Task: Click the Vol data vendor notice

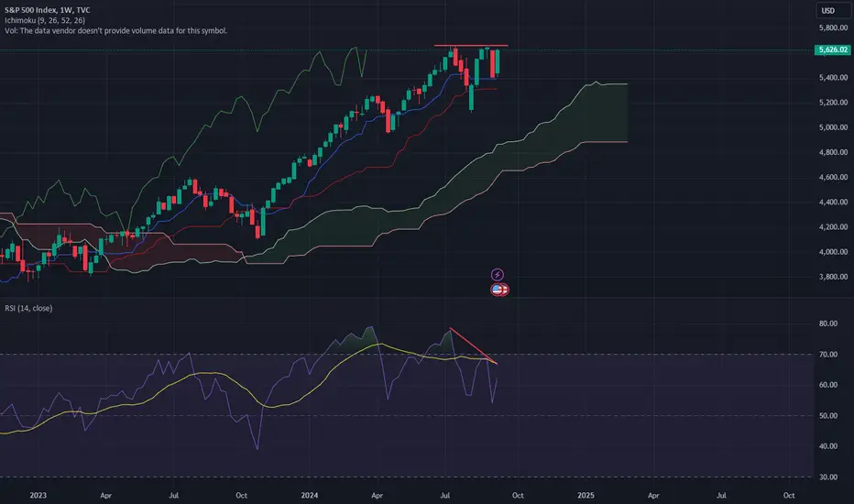Action: click(x=116, y=30)
